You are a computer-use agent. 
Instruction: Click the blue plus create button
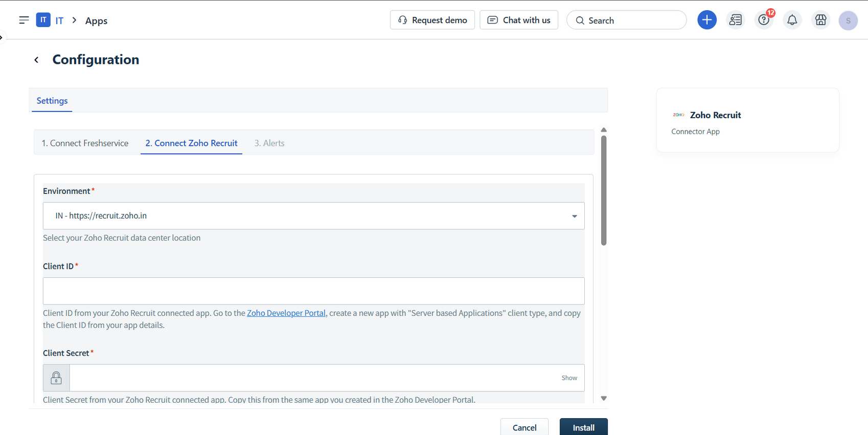click(706, 20)
